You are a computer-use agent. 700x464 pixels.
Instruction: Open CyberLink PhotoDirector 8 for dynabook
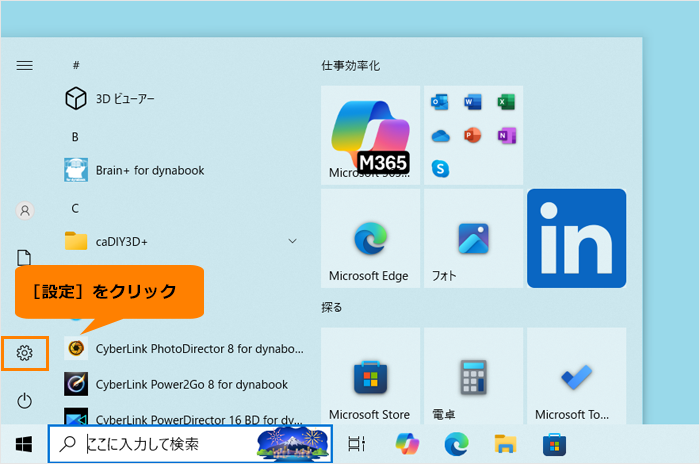[x=184, y=349]
